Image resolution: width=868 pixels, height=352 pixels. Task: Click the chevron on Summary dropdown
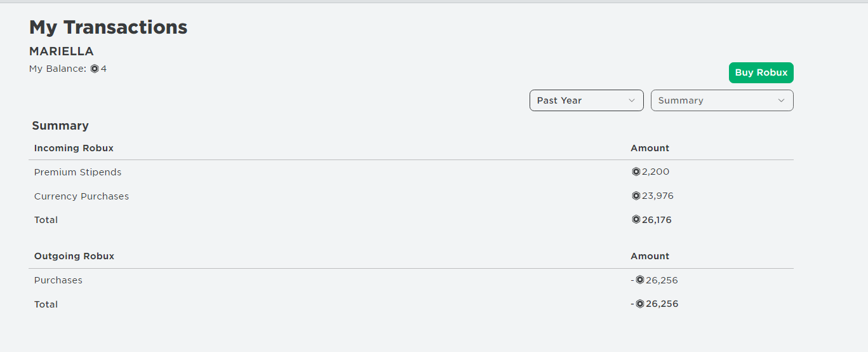781,100
